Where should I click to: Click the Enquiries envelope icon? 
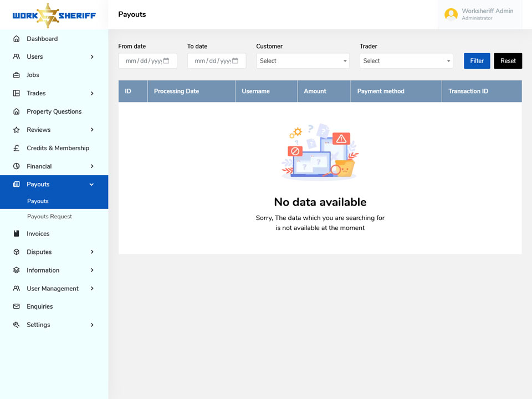pos(16,306)
